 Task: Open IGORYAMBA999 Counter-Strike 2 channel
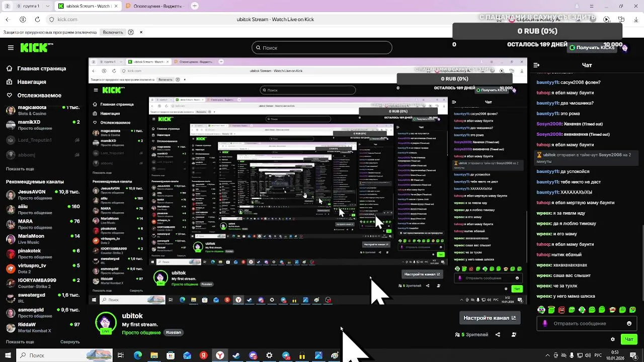click(43, 283)
